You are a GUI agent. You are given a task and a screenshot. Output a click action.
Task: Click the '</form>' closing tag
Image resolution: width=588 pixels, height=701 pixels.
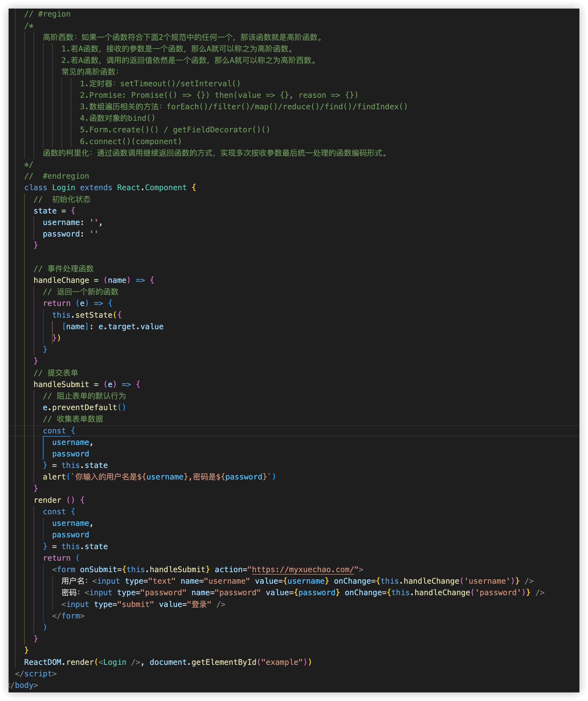[x=68, y=616]
